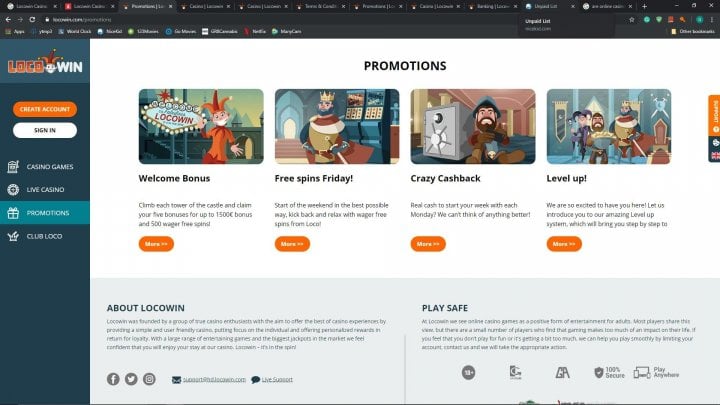
Task: Open the Level up promotion image
Action: (x=609, y=126)
